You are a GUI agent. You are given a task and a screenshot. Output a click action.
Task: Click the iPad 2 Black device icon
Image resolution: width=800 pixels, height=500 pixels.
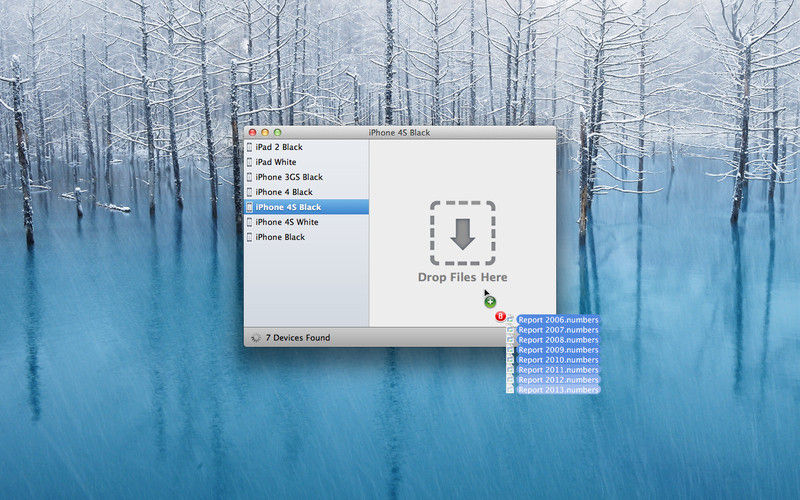click(x=250, y=147)
